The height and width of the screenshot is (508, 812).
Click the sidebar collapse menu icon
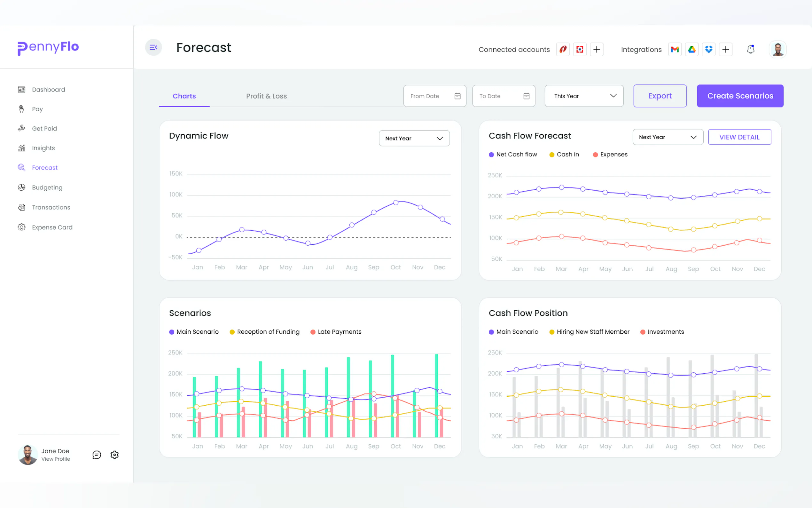coord(153,47)
